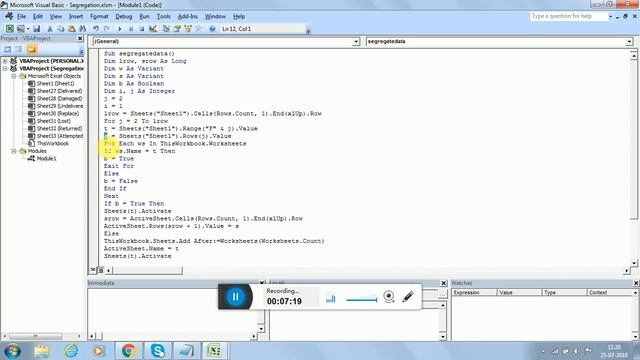Open the Debug menu
Screen dimensions: 640x360
pyautogui.click(x=123, y=16)
